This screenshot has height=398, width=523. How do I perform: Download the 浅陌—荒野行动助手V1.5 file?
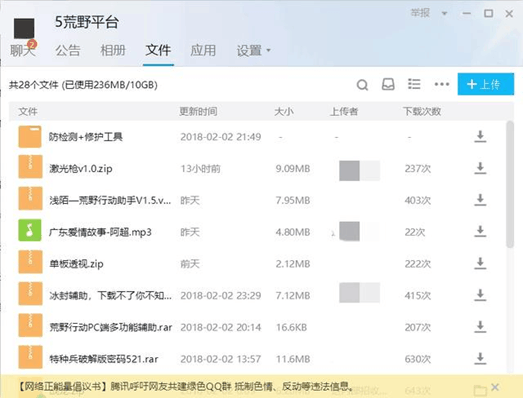coord(480,200)
